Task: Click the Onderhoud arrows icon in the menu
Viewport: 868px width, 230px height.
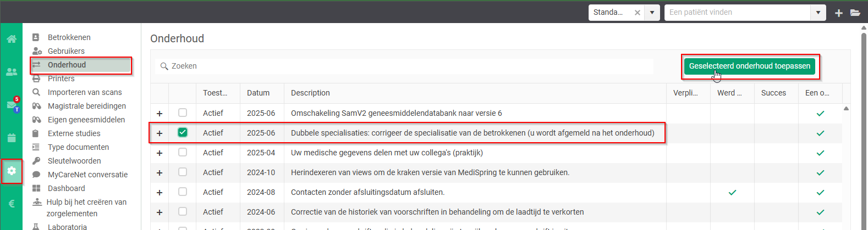Action: pos(36,65)
